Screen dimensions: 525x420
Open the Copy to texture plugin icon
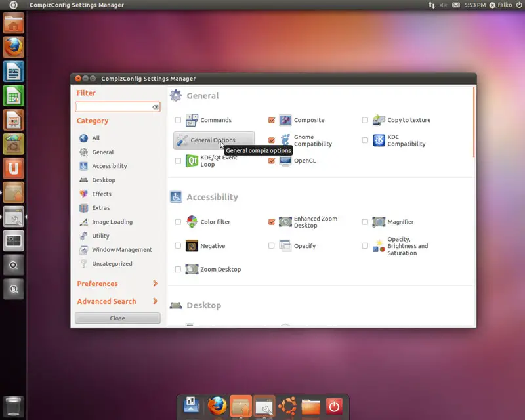379,120
